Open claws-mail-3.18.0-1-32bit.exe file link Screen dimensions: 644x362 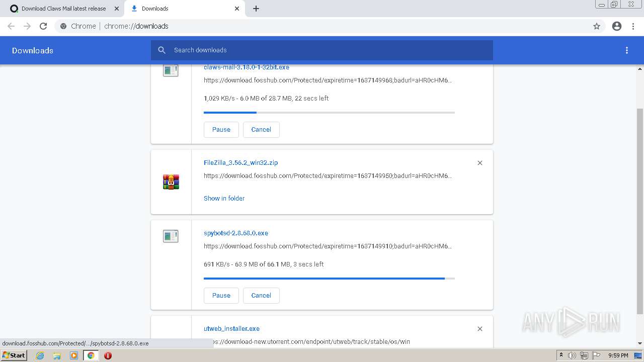pyautogui.click(x=247, y=67)
